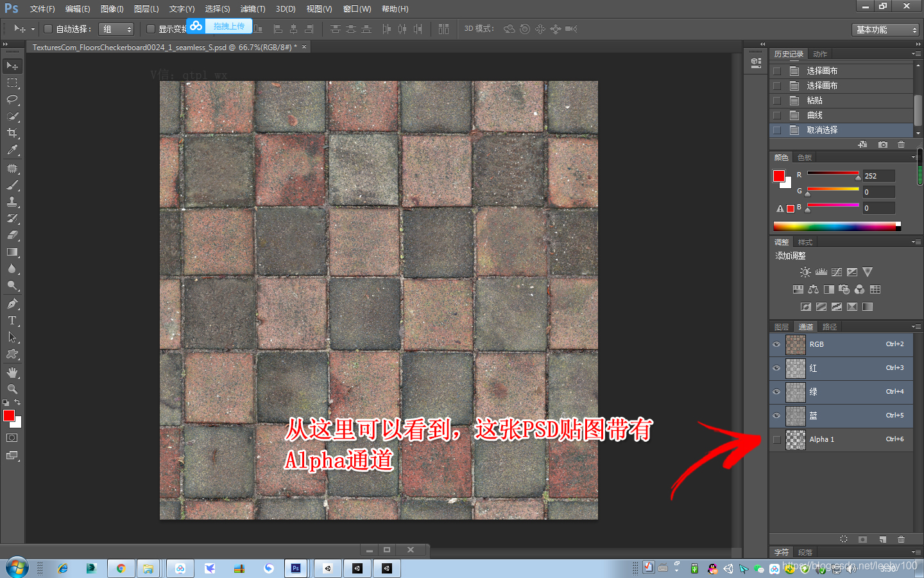The width and height of the screenshot is (924, 578).
Task: Select the Custom Shape tool
Action: click(12, 354)
